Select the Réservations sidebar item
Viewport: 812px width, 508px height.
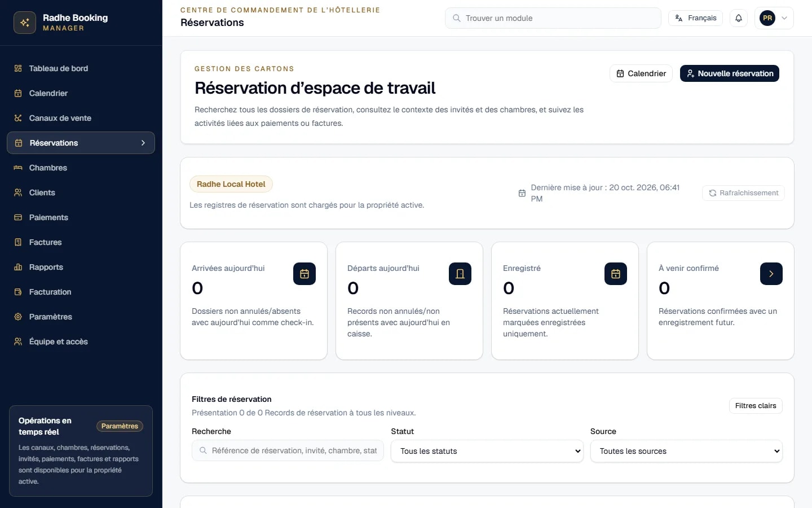(x=81, y=143)
